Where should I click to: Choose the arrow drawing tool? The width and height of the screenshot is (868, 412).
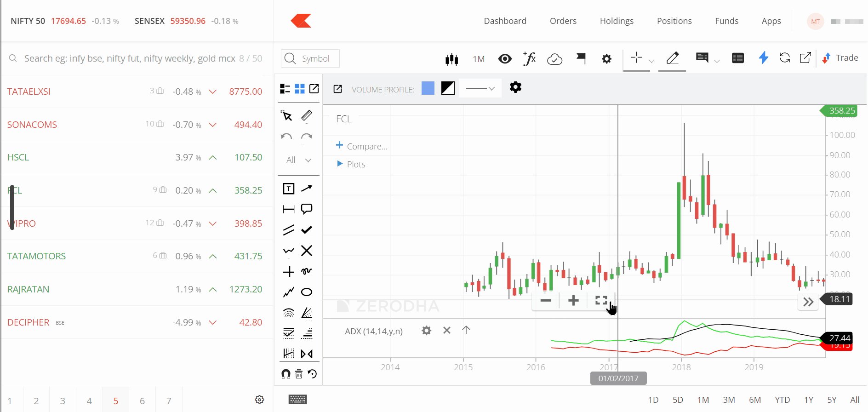[307, 189]
